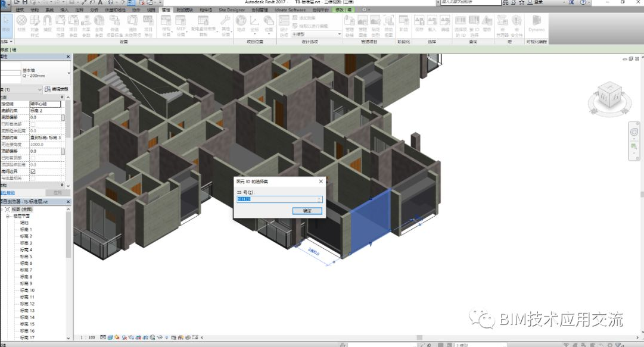Open the Dynamo visual programming tool
The image size is (644, 347).
[536, 24]
